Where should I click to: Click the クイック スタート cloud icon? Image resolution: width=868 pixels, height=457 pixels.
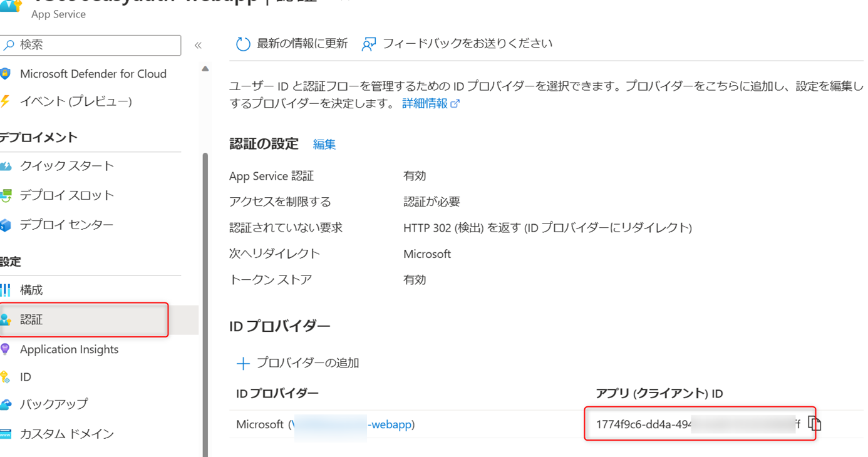point(6,166)
